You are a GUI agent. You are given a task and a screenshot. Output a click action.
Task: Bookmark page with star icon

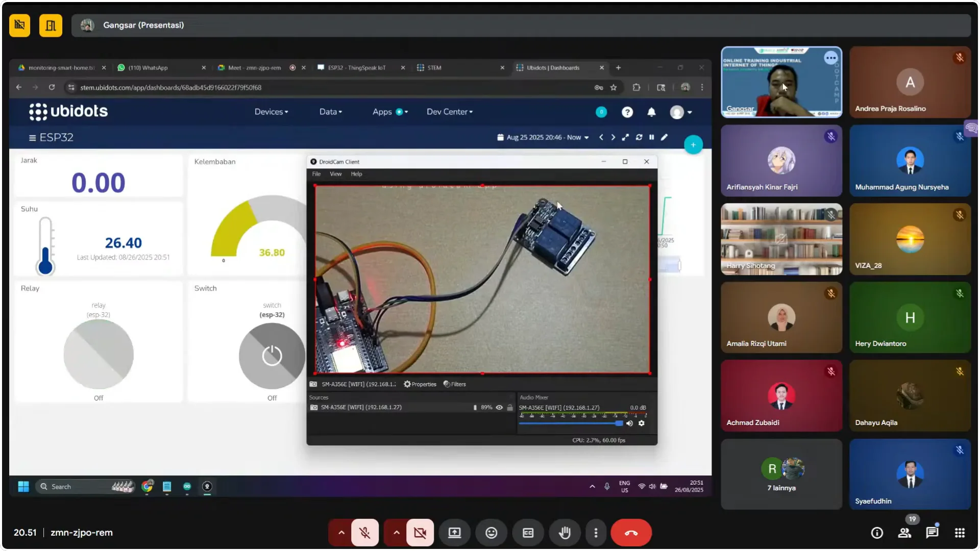614,88
